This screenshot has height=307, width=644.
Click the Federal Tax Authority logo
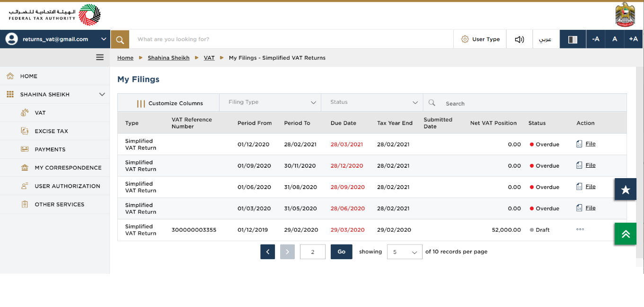(x=54, y=15)
